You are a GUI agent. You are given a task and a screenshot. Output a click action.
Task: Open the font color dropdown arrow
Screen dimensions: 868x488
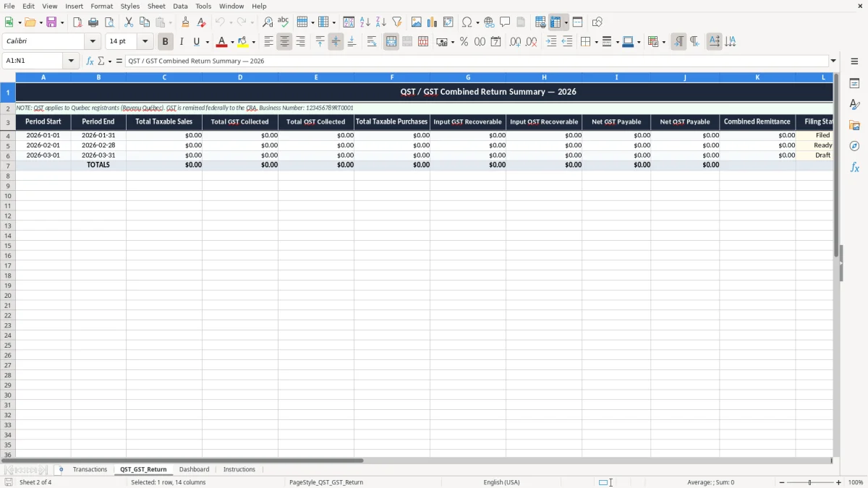click(x=232, y=42)
